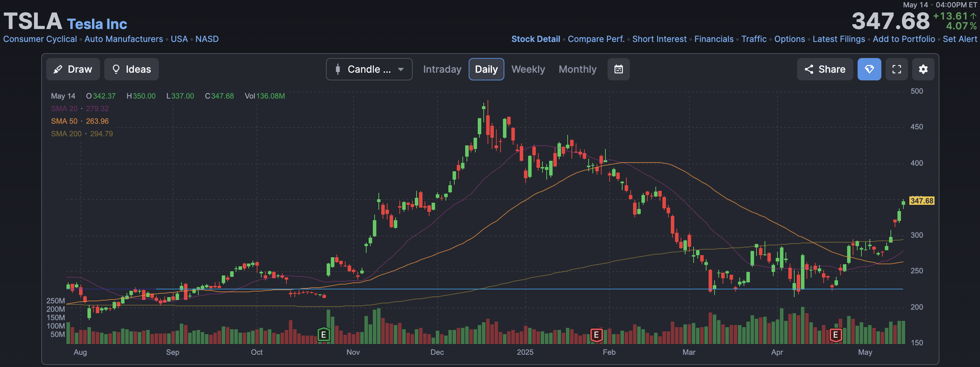Open the USA country link
This screenshot has width=980, height=367.
[179, 39]
